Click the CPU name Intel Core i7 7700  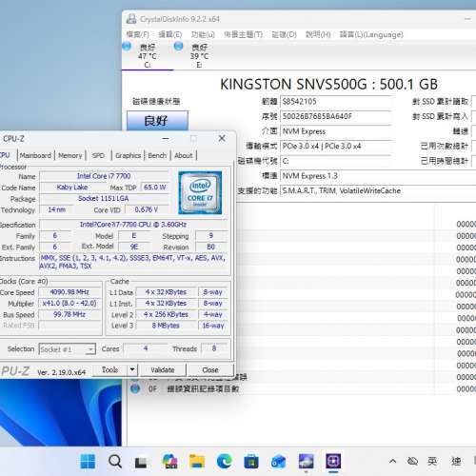tap(104, 176)
